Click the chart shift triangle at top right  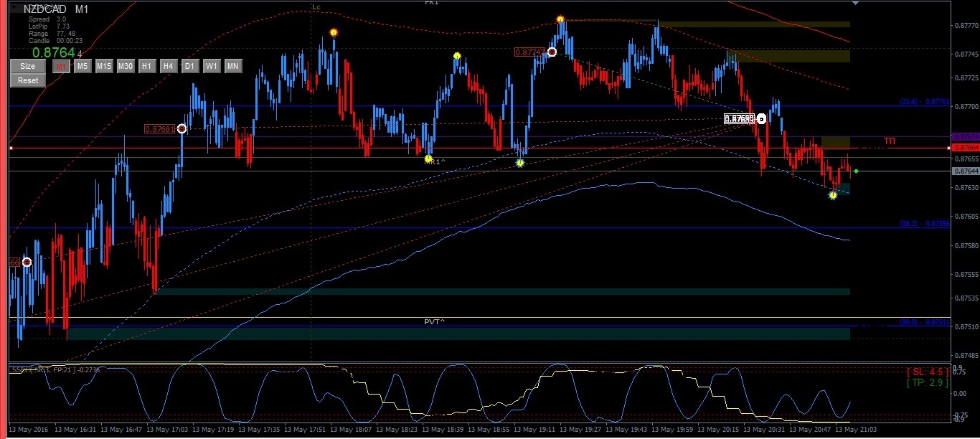click(x=855, y=4)
